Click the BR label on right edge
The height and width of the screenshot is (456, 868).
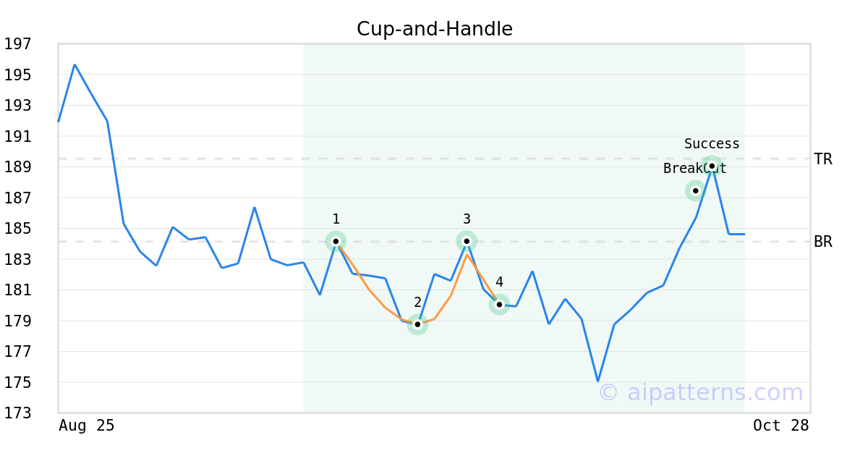823,242
